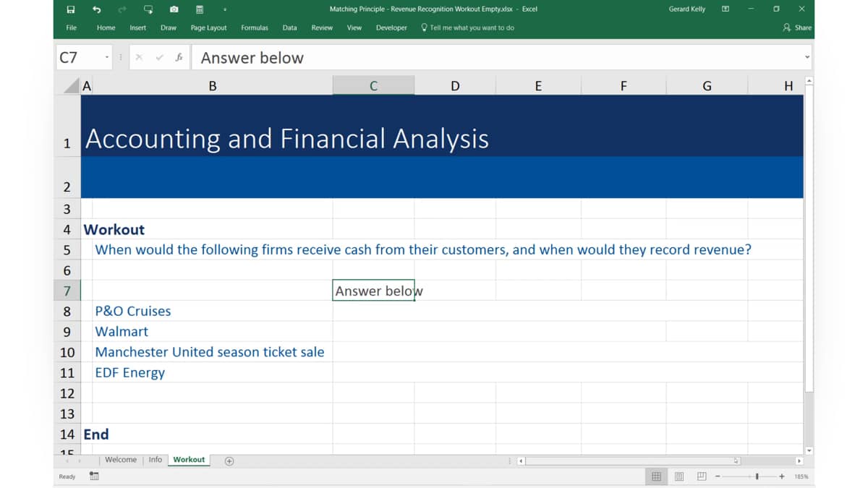Viewport: 868px width, 488px height.
Task: Click the active cell containing Answer below
Action: 373,291
